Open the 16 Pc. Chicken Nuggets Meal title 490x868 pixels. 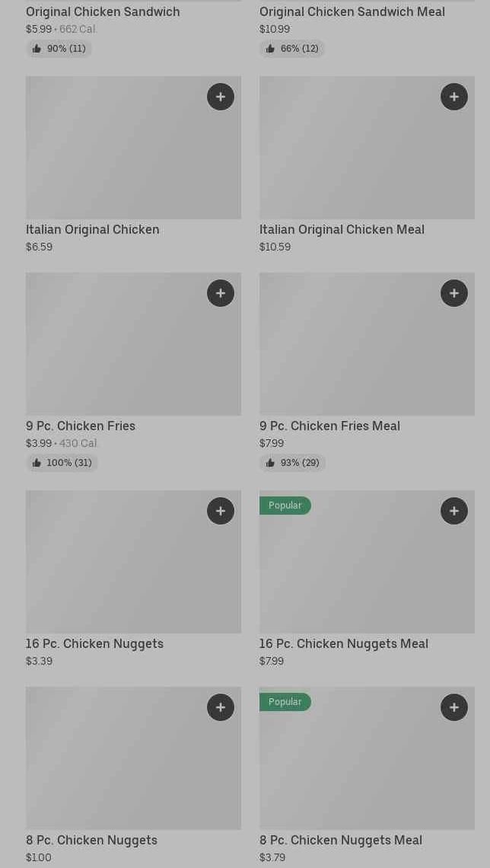tap(343, 644)
